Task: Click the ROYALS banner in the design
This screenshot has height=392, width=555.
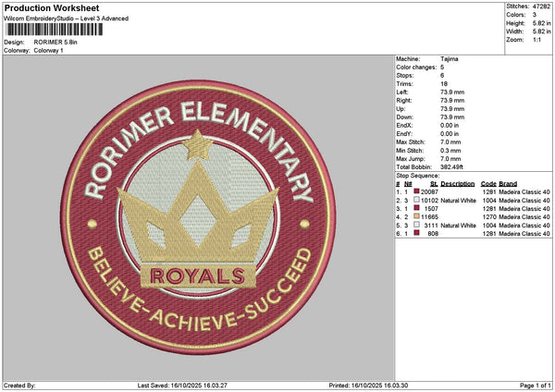Action: tap(198, 276)
